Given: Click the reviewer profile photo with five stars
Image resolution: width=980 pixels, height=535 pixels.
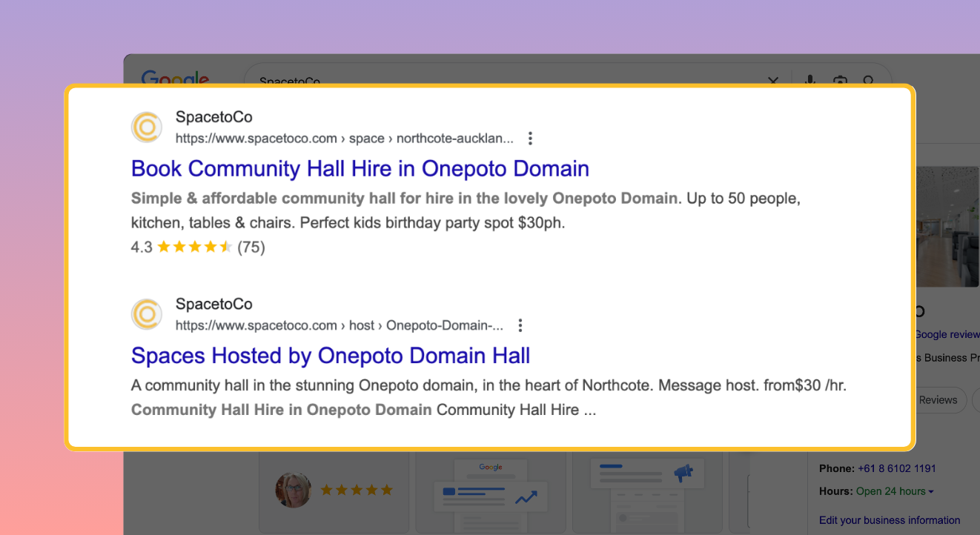Looking at the screenshot, I should 294,489.
